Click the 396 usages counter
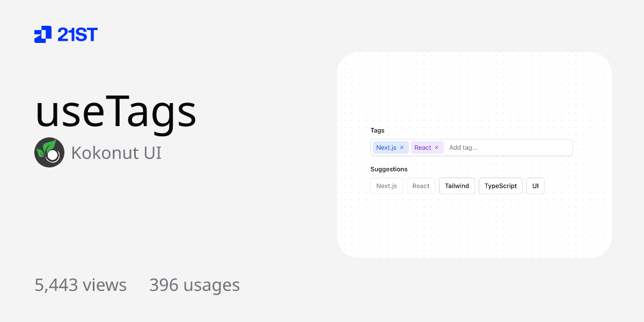Image resolution: width=644 pixels, height=322 pixels. pyautogui.click(x=194, y=285)
